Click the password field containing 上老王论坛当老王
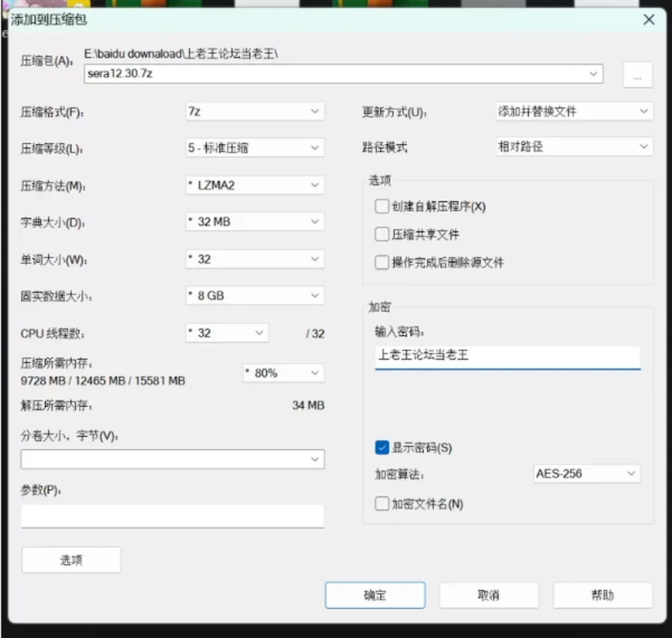672x638 pixels. 507,357
